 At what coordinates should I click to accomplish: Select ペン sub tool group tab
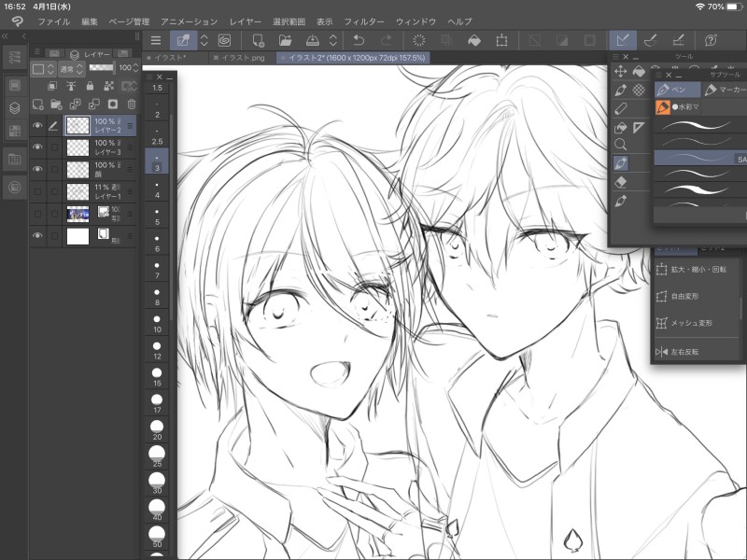click(x=677, y=90)
